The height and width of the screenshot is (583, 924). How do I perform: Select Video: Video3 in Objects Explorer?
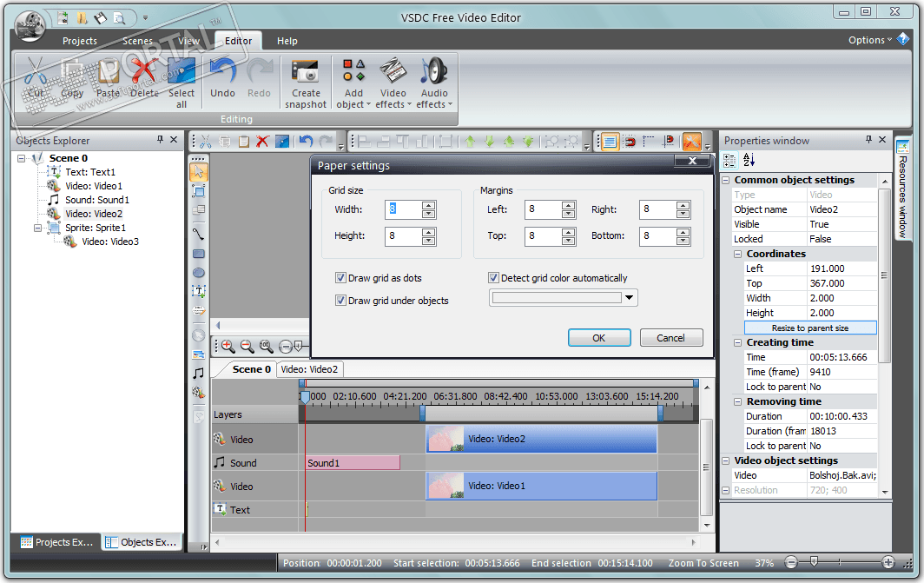coord(110,242)
